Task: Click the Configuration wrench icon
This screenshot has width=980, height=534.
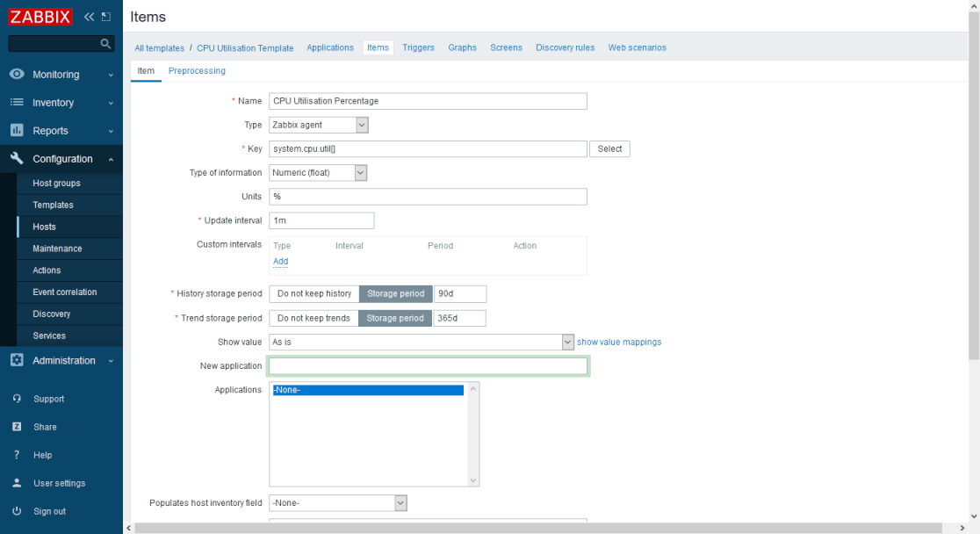Action: pyautogui.click(x=17, y=158)
